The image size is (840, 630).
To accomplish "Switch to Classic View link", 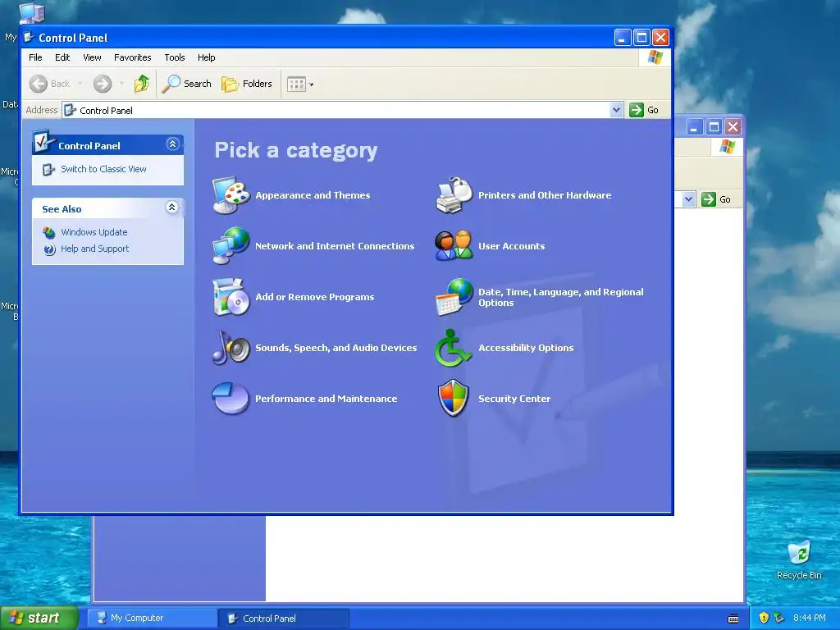I will (x=103, y=169).
